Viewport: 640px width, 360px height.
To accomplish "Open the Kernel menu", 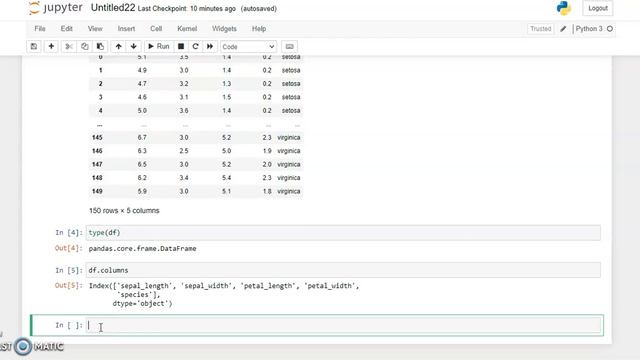I will click(x=187, y=29).
